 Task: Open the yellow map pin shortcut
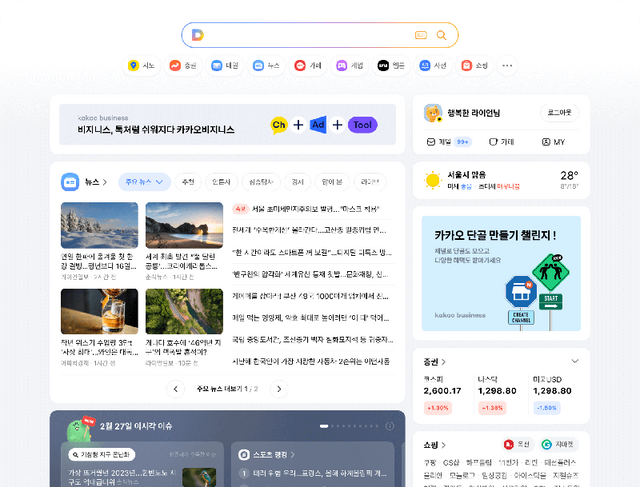click(x=133, y=66)
